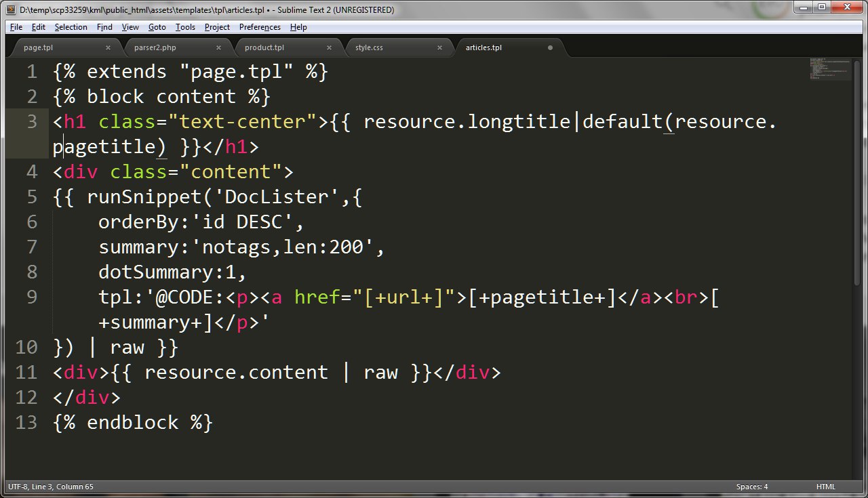Click the word extends on line 1
The width and height of the screenshot is (868, 498).
pos(127,72)
